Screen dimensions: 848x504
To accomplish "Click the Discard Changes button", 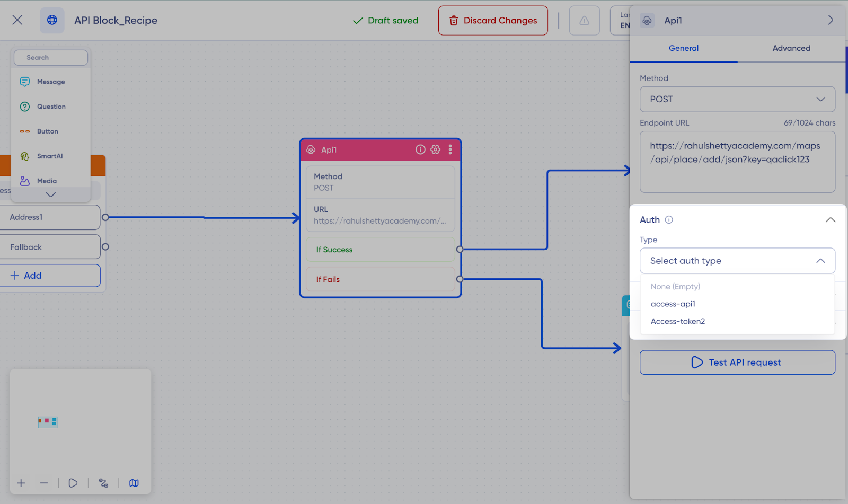I will pyautogui.click(x=493, y=21).
